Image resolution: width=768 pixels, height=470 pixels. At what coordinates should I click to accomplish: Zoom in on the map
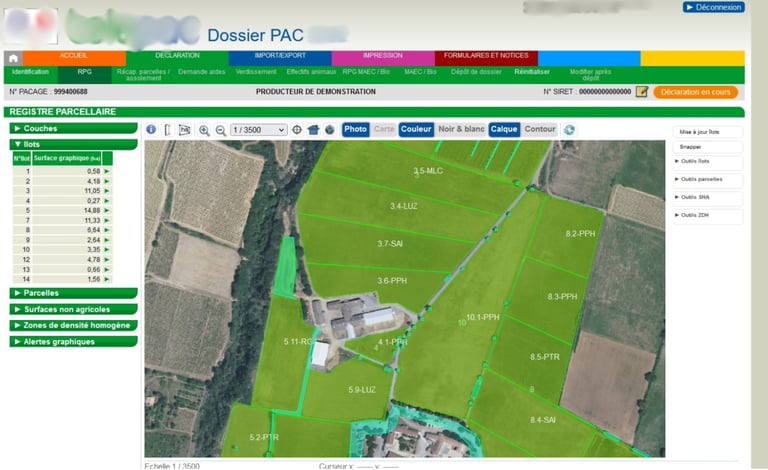click(x=204, y=130)
